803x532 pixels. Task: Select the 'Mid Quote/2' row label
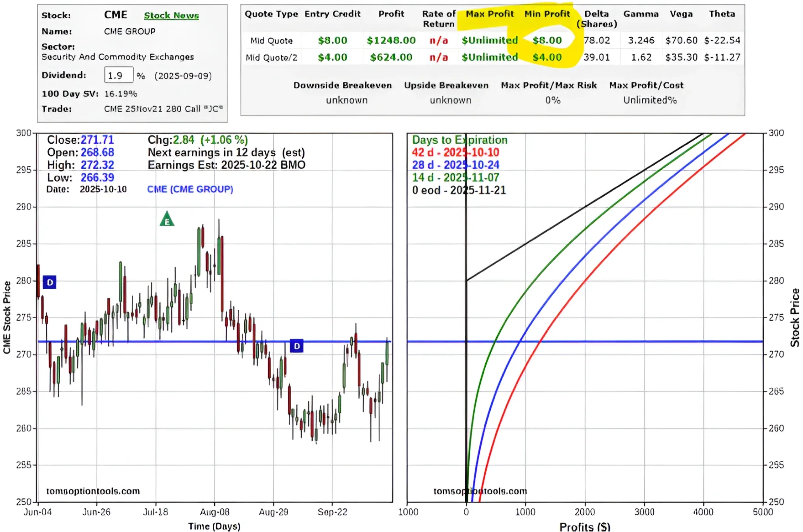coord(272,57)
